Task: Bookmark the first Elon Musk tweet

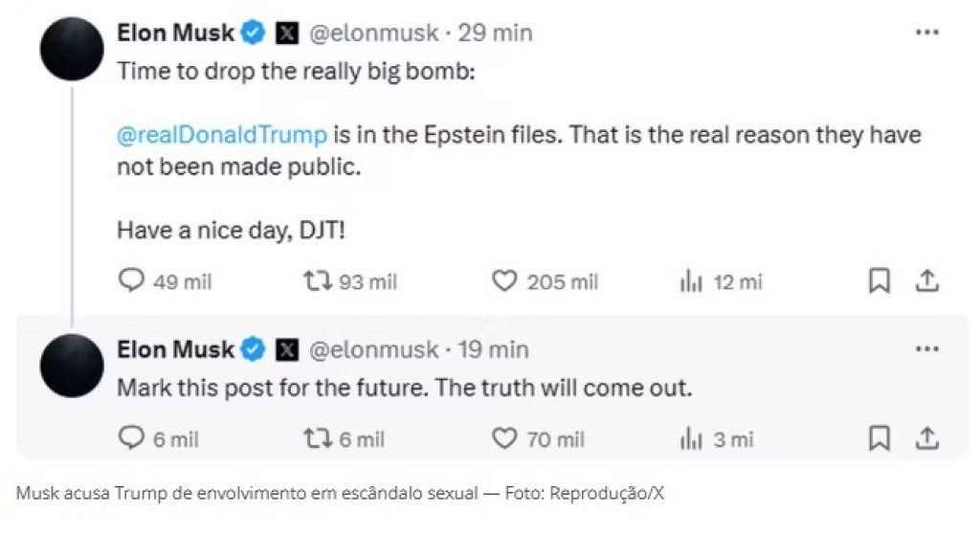Action: click(880, 281)
